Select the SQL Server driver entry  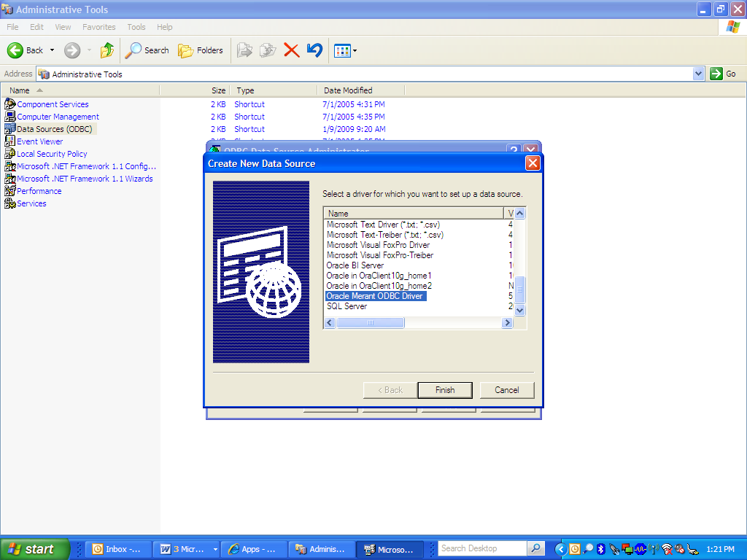click(346, 306)
